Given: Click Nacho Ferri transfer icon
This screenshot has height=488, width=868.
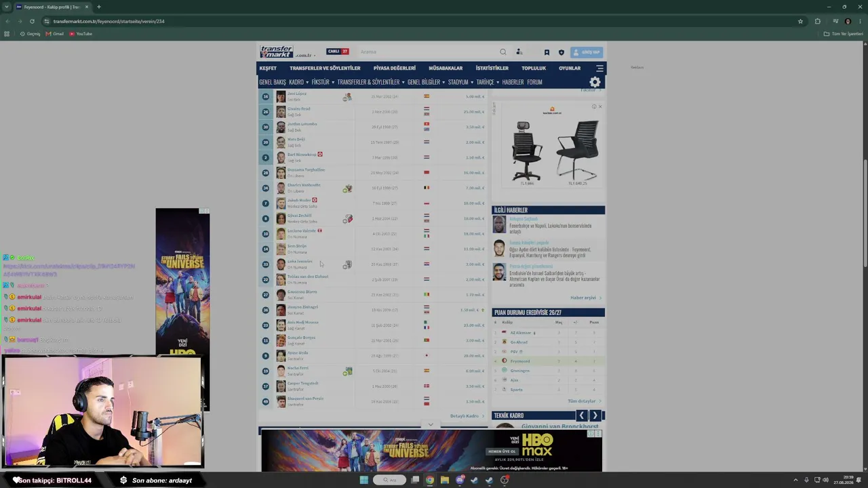Looking at the screenshot, I should click(x=347, y=371).
